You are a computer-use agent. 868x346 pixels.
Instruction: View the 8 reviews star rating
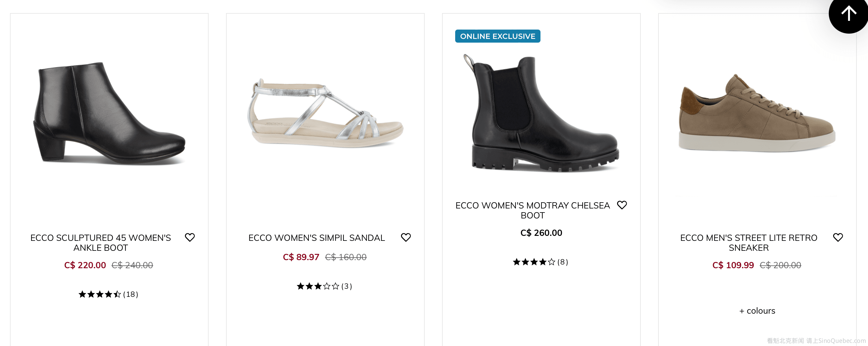[x=540, y=262]
